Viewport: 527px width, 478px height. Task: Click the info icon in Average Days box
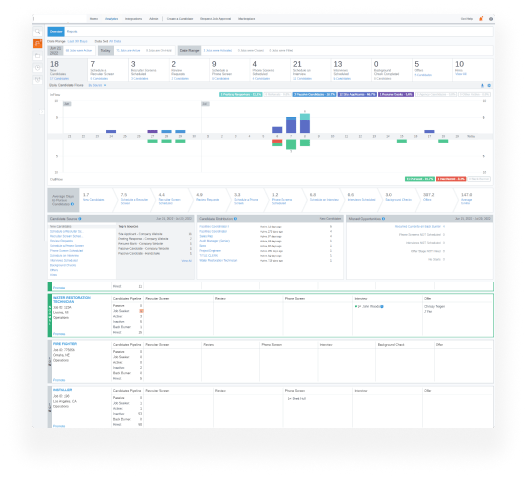tap(72, 204)
